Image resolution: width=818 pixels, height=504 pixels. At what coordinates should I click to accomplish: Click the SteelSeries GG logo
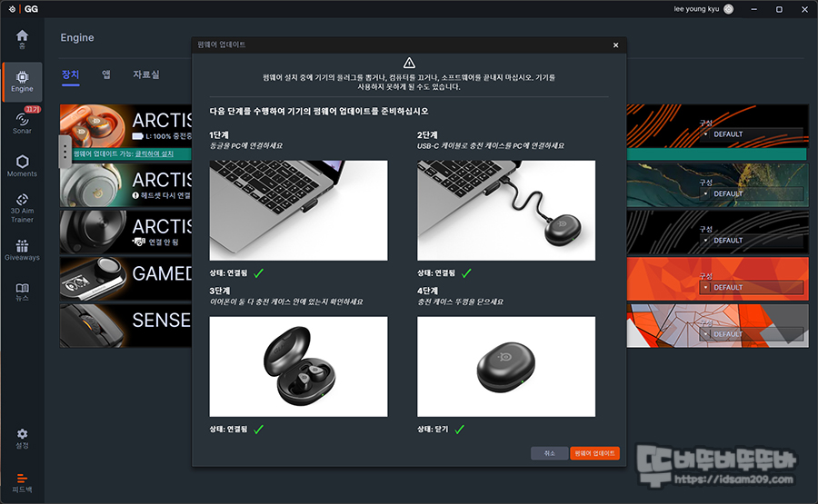click(x=23, y=9)
